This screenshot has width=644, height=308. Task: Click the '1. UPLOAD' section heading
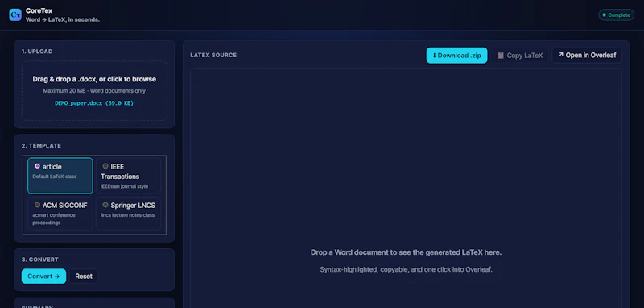[x=37, y=52]
